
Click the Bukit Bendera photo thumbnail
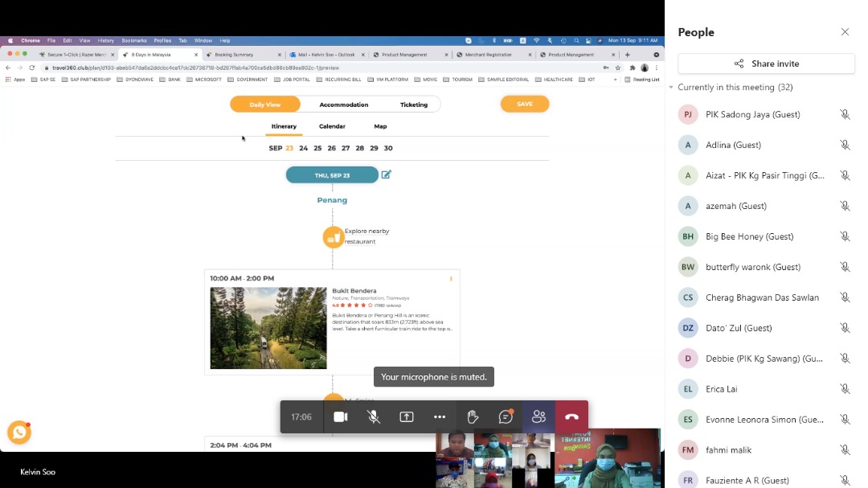pyautogui.click(x=268, y=328)
